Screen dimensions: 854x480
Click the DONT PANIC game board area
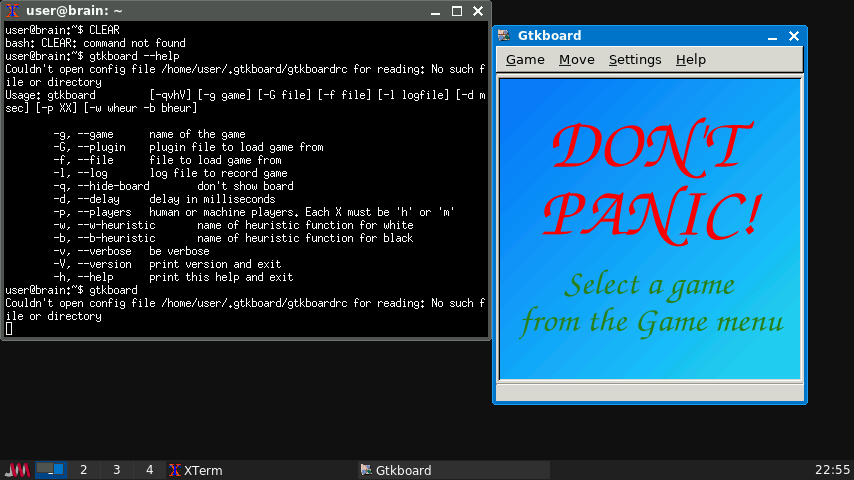coord(650,228)
